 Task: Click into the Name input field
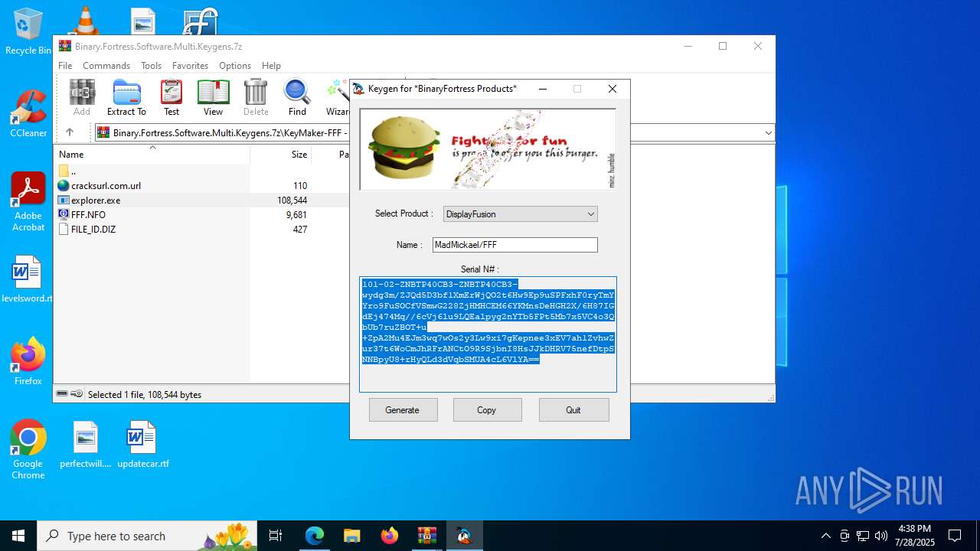tap(514, 245)
